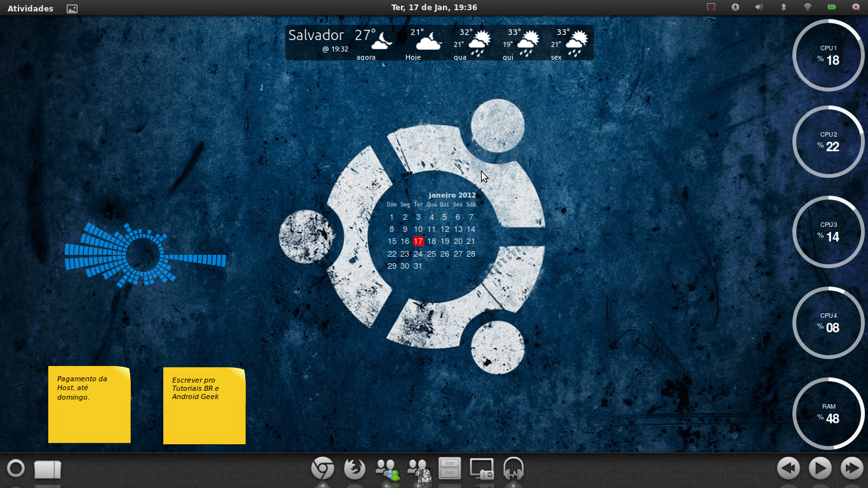Click the Dom weekday header in calendar
Screen dimensions: 868x488
392,205
